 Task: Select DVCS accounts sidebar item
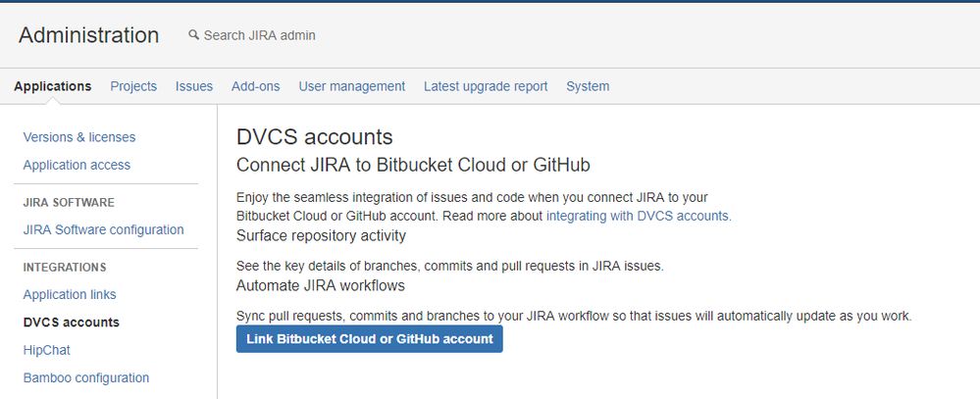(72, 323)
